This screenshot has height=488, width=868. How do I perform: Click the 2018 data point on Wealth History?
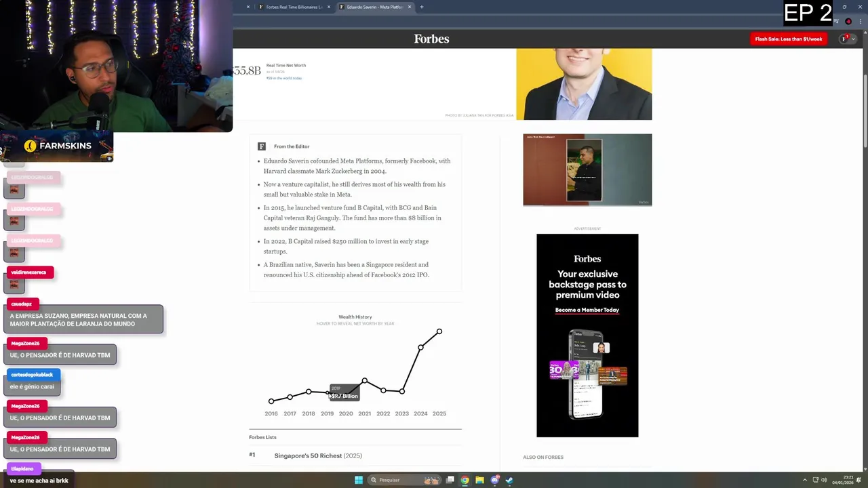point(309,392)
